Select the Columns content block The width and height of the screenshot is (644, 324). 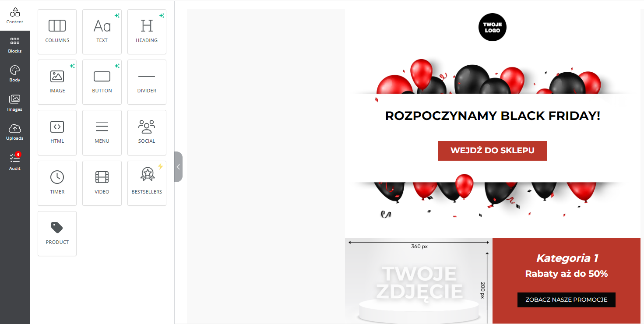[x=57, y=32]
